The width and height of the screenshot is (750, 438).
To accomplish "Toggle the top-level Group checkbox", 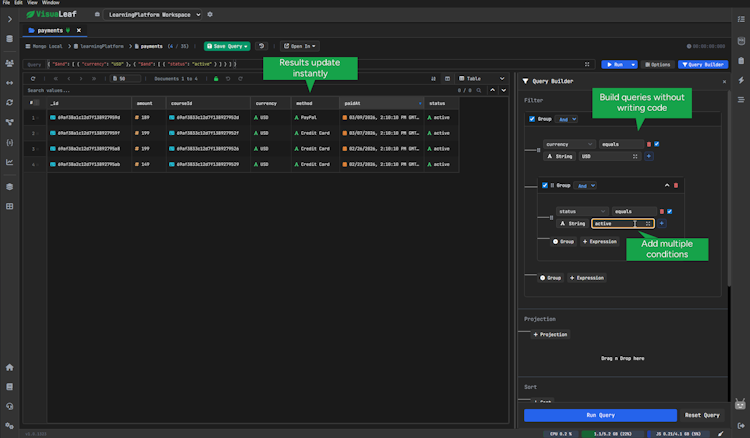I will point(532,119).
